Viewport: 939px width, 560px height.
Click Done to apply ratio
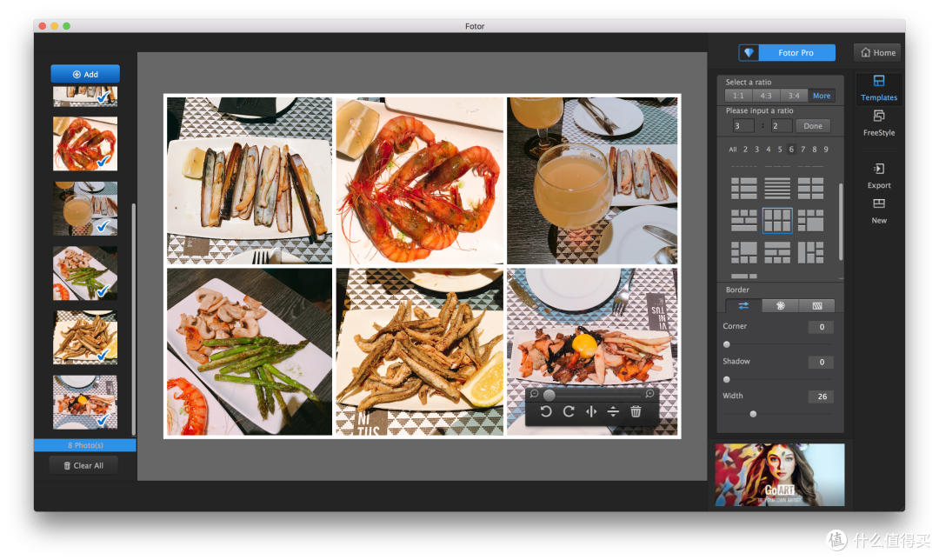(x=813, y=126)
